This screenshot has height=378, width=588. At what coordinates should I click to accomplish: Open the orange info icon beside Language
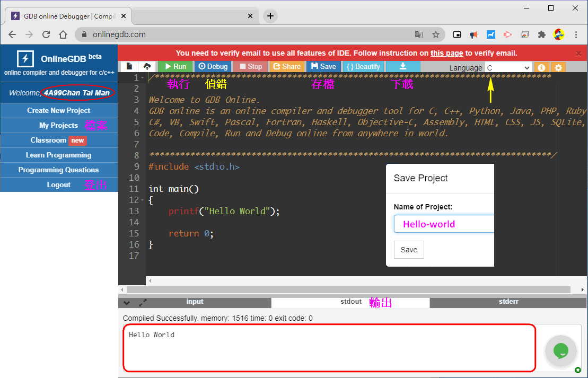click(541, 67)
